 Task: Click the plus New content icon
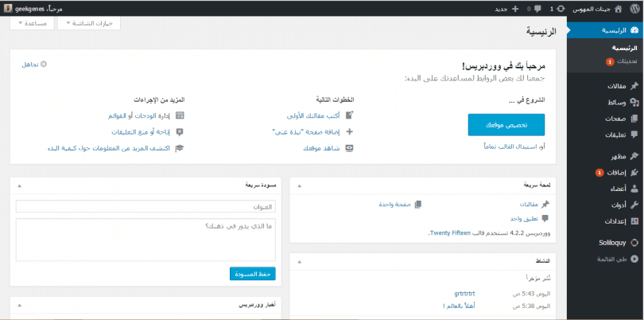click(x=514, y=9)
